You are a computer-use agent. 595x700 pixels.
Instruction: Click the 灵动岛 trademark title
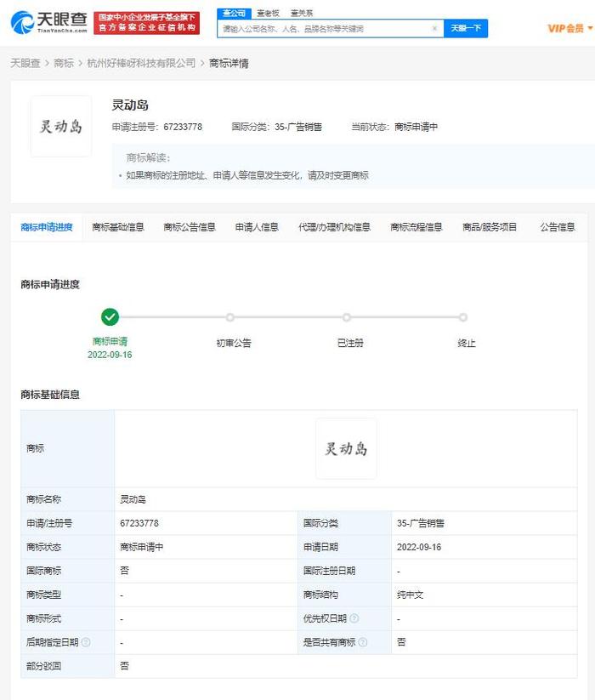[x=130, y=105]
